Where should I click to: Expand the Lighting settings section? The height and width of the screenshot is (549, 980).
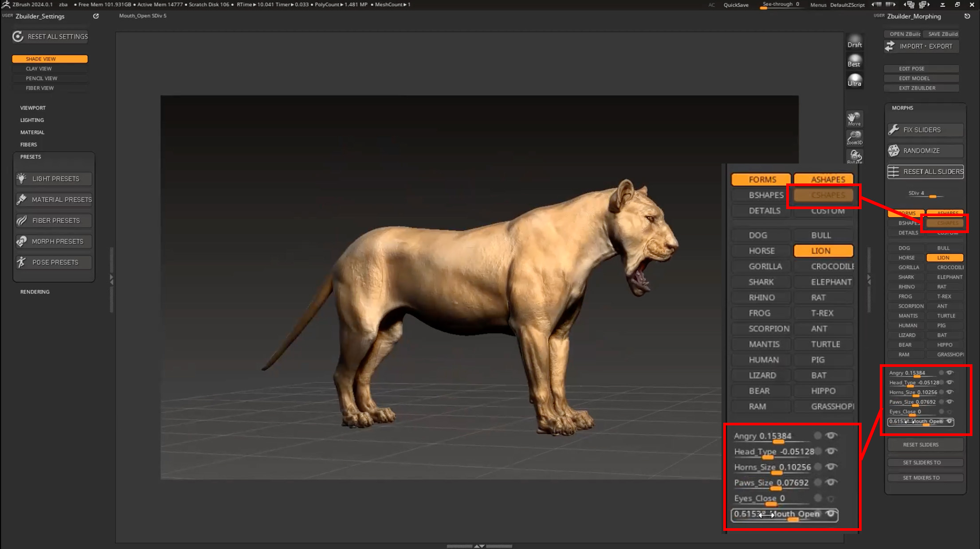[32, 120]
